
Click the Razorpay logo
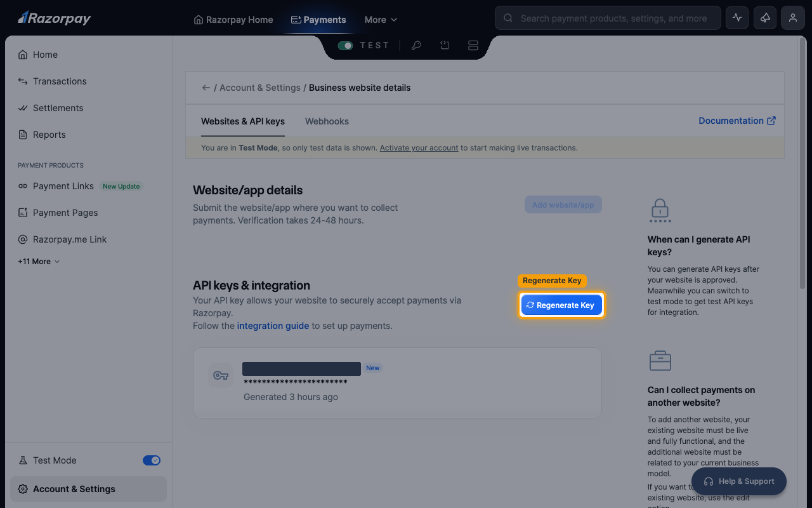click(54, 18)
